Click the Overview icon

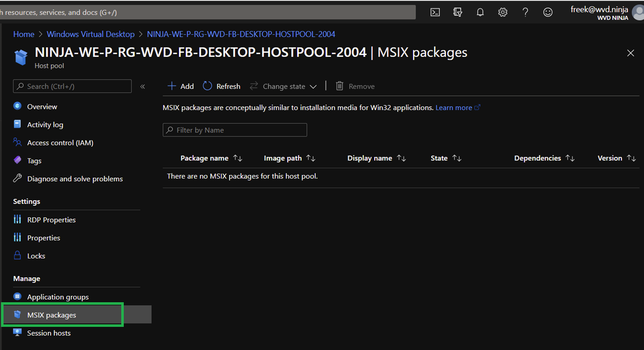(18, 106)
